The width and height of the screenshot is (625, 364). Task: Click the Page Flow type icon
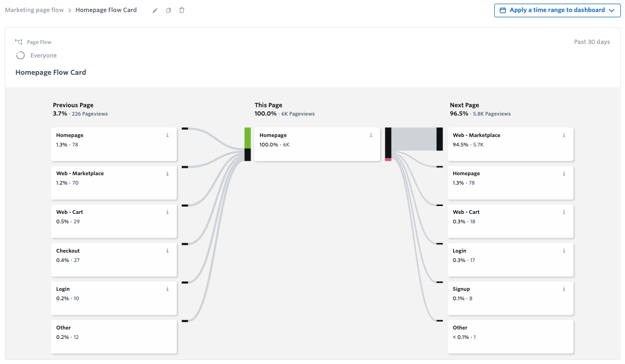[19, 42]
